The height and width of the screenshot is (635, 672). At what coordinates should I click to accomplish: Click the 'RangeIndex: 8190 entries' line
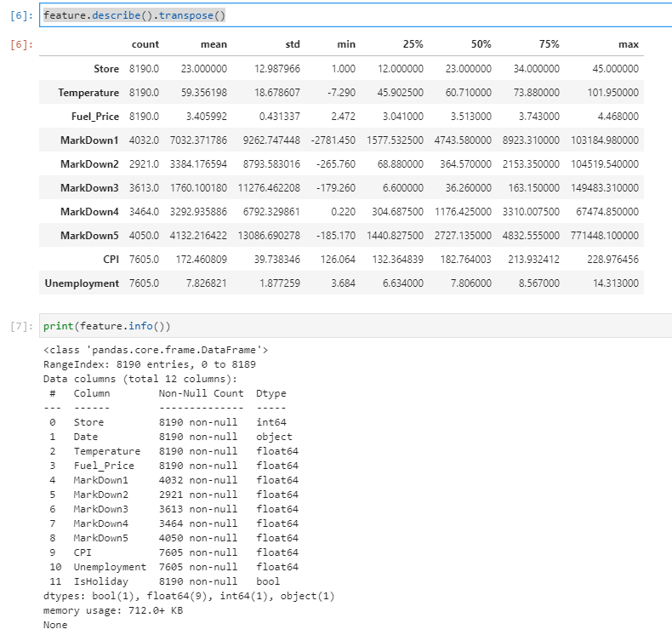click(150, 364)
